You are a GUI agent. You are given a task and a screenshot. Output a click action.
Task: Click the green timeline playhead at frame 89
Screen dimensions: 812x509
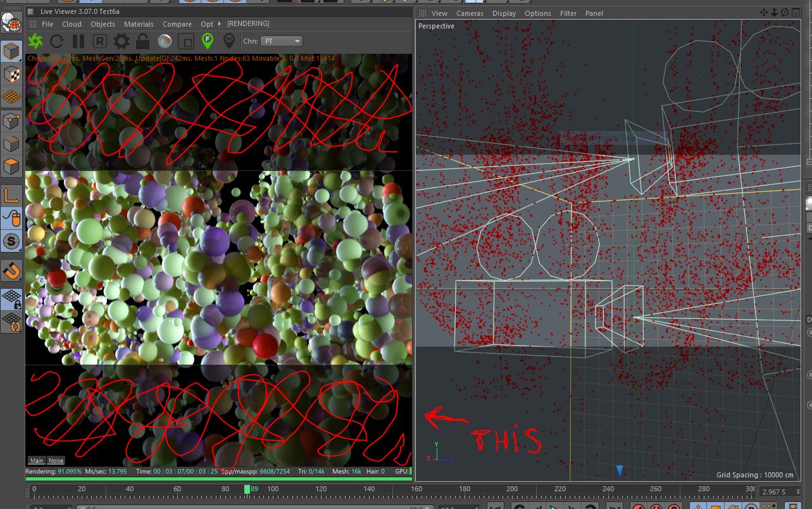[247, 489]
